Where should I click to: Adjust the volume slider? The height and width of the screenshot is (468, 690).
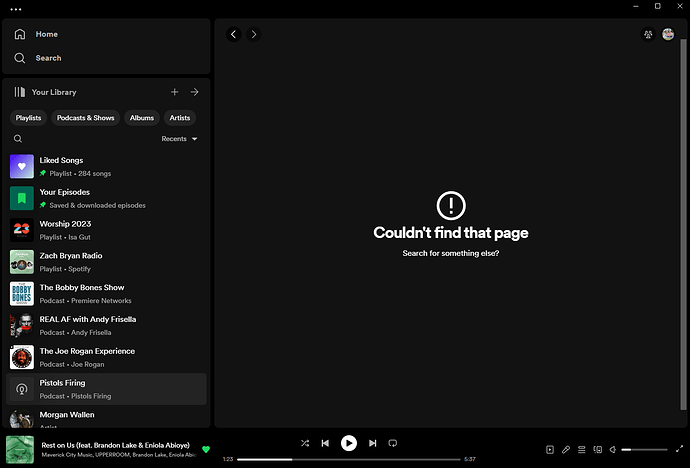644,450
